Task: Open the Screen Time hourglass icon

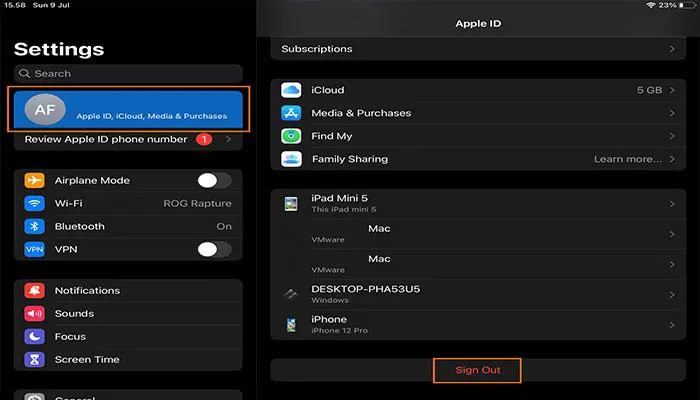Action: click(34, 359)
